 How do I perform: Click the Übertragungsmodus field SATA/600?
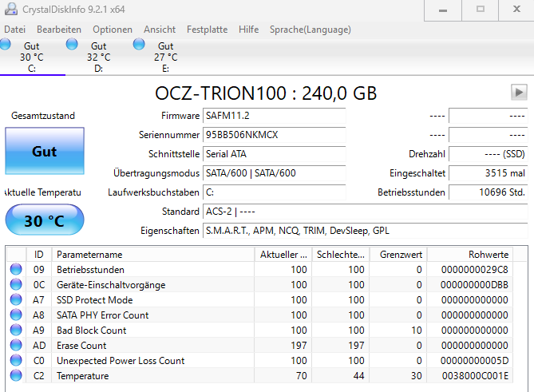[x=274, y=173]
